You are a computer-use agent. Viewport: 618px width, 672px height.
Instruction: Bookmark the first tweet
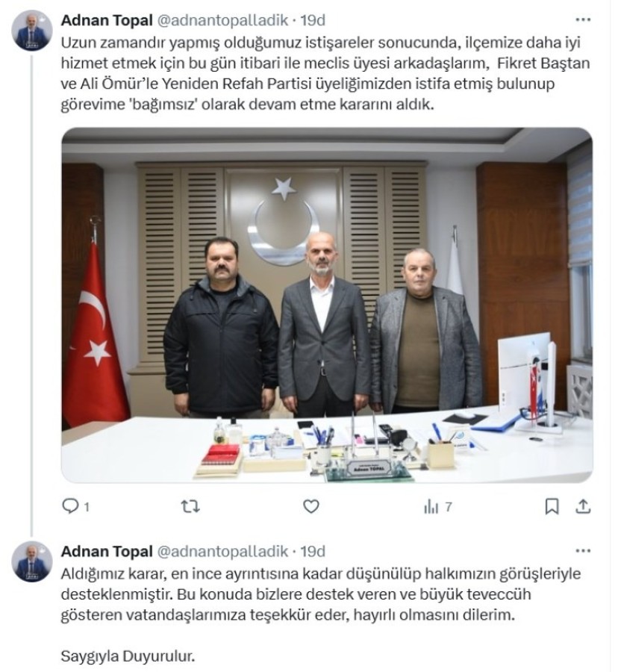(552, 506)
